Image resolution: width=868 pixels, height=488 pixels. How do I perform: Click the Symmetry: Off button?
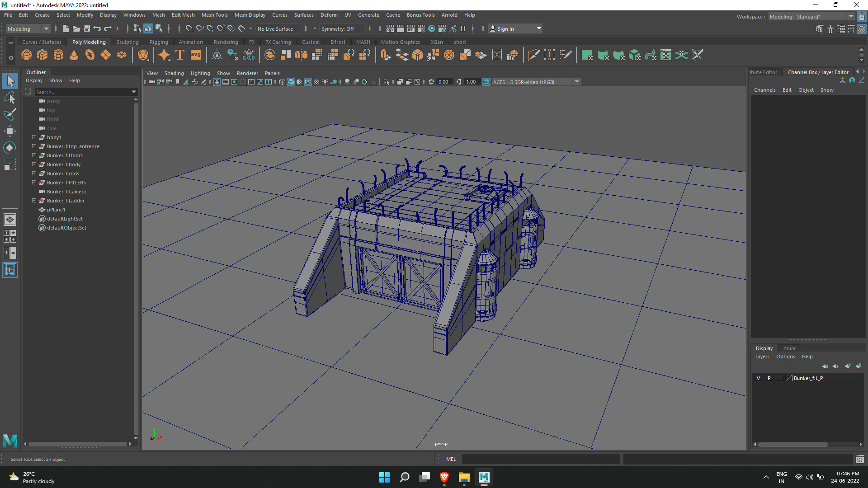tap(338, 28)
